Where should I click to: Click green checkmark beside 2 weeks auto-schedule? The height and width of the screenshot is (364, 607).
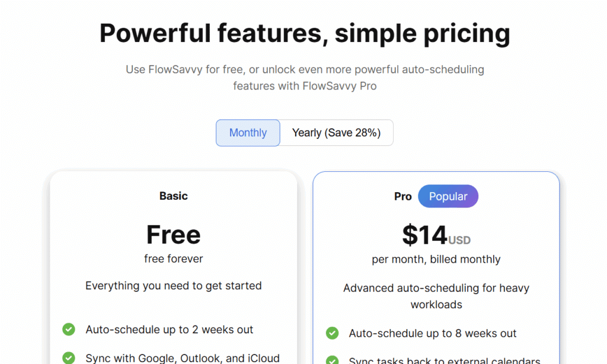coord(69,330)
